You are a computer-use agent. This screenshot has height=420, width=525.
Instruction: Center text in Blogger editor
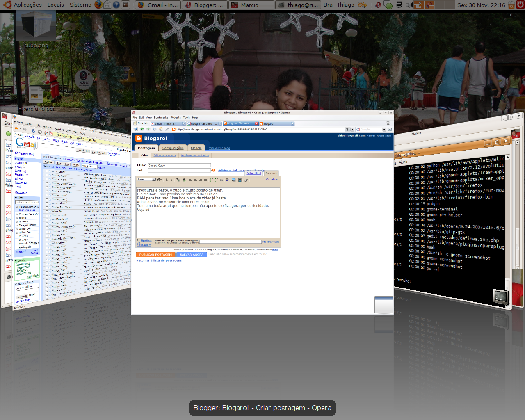point(195,180)
